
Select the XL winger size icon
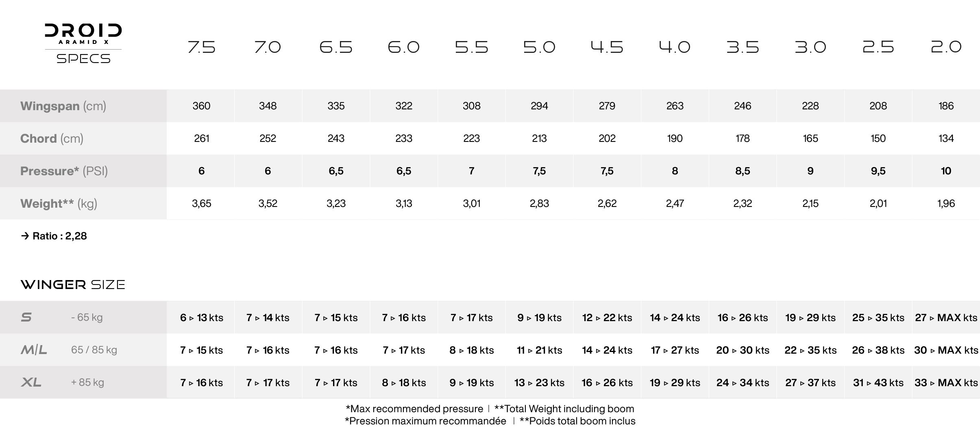tap(31, 382)
